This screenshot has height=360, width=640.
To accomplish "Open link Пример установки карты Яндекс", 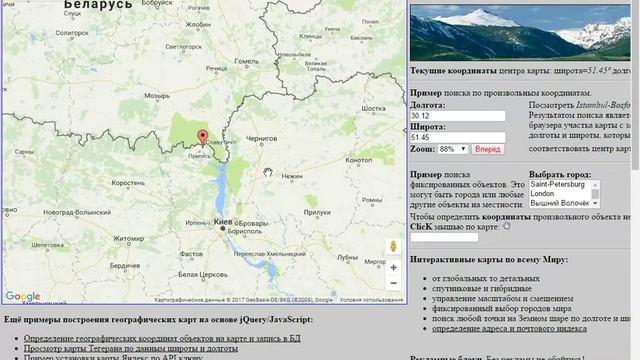I will 113,357.
